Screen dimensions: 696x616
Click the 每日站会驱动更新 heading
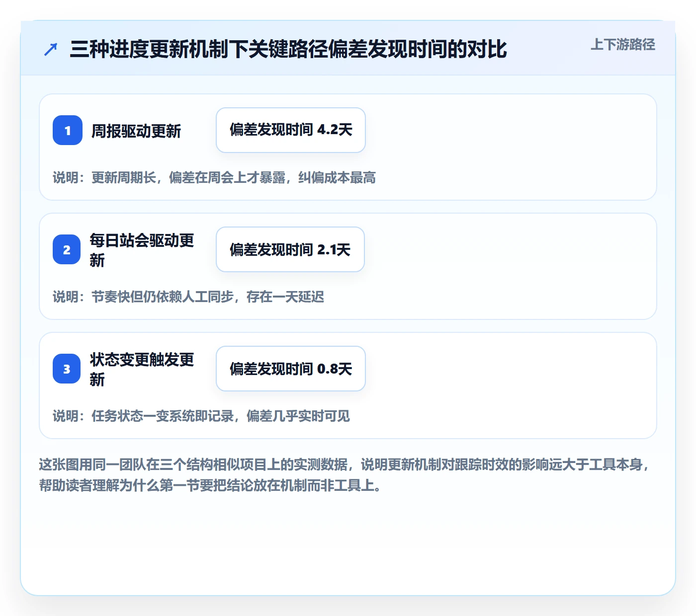(142, 250)
